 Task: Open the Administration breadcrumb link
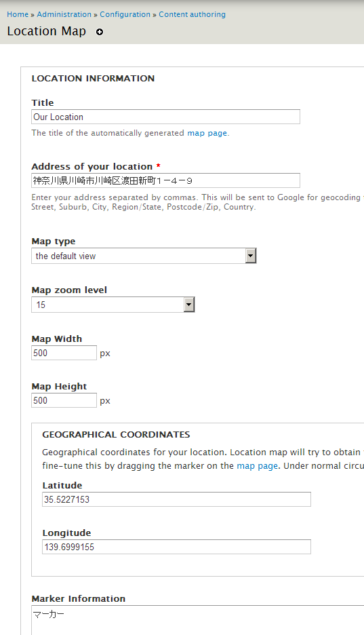click(64, 14)
